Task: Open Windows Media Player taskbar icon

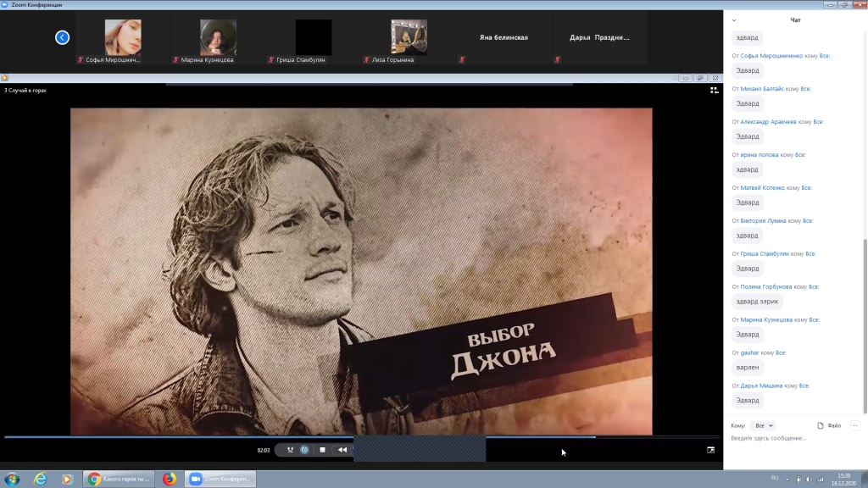Action: pyautogui.click(x=66, y=480)
